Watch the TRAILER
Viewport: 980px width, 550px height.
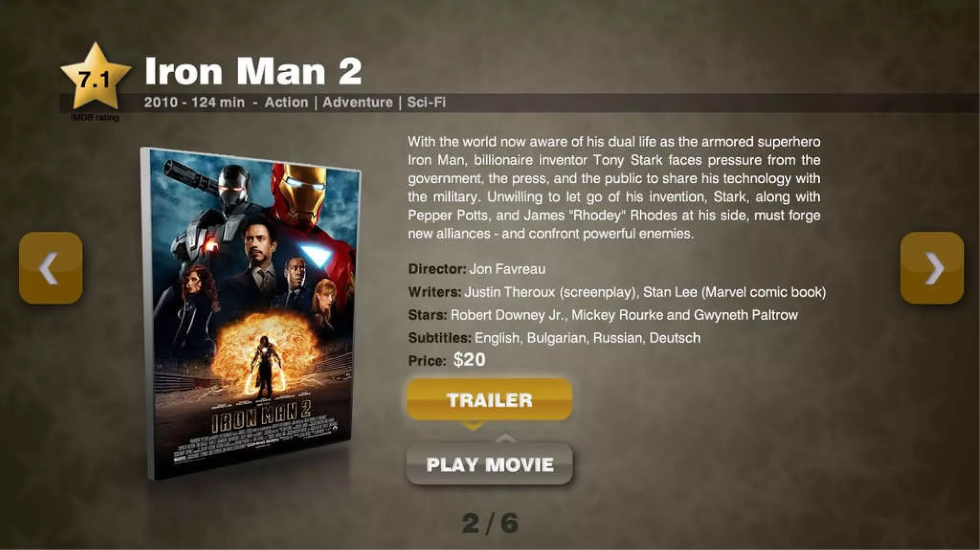(x=490, y=399)
